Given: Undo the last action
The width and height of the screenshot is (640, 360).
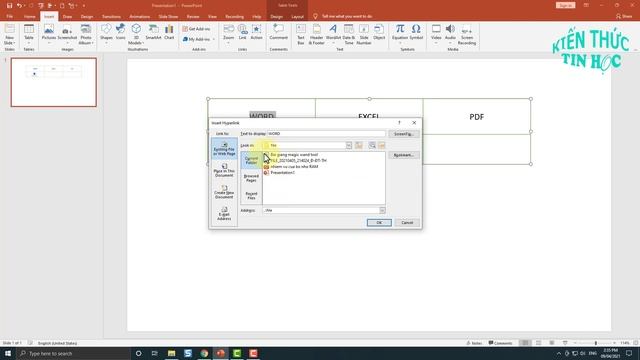Looking at the screenshot, I should tap(19, 6).
